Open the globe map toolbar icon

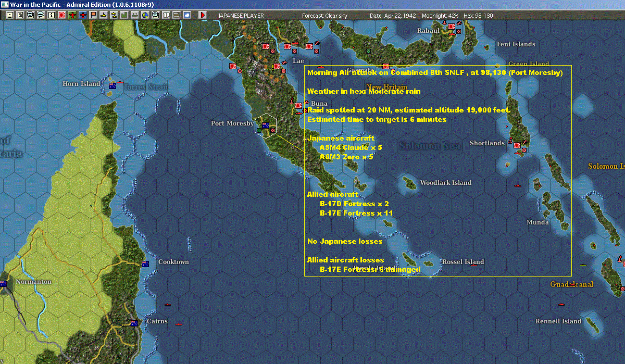(x=145, y=15)
